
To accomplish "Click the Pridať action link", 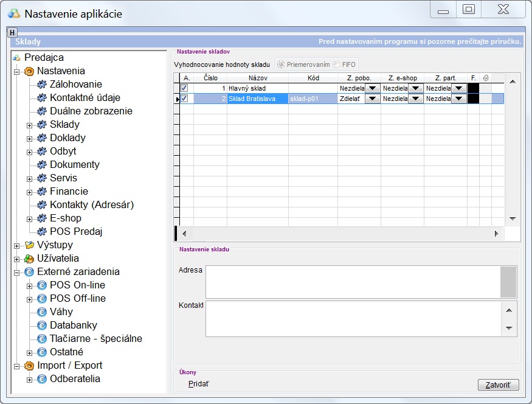I will pos(199,384).
